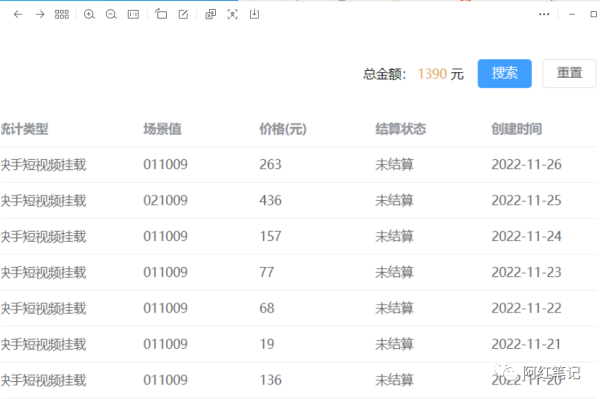Open the thumbnail grid view
The width and height of the screenshot is (600, 399).
(x=62, y=15)
